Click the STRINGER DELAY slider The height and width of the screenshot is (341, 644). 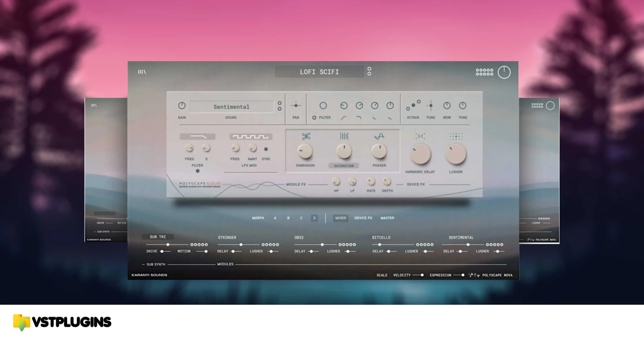236,251
